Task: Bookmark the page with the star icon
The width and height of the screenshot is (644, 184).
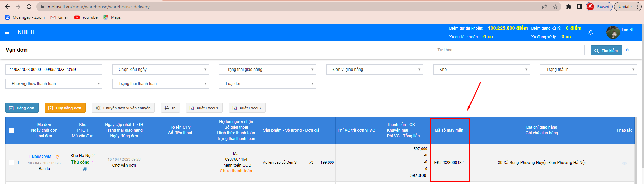Action: 555,7
